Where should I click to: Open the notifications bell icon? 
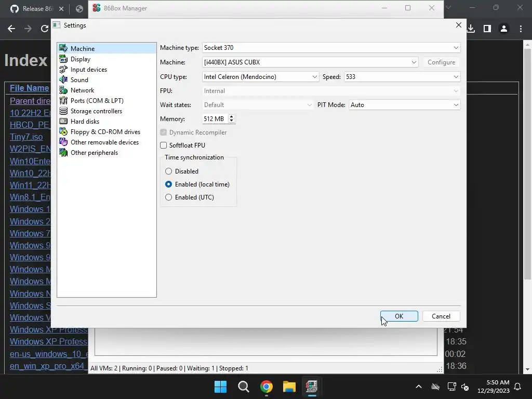tap(518, 387)
